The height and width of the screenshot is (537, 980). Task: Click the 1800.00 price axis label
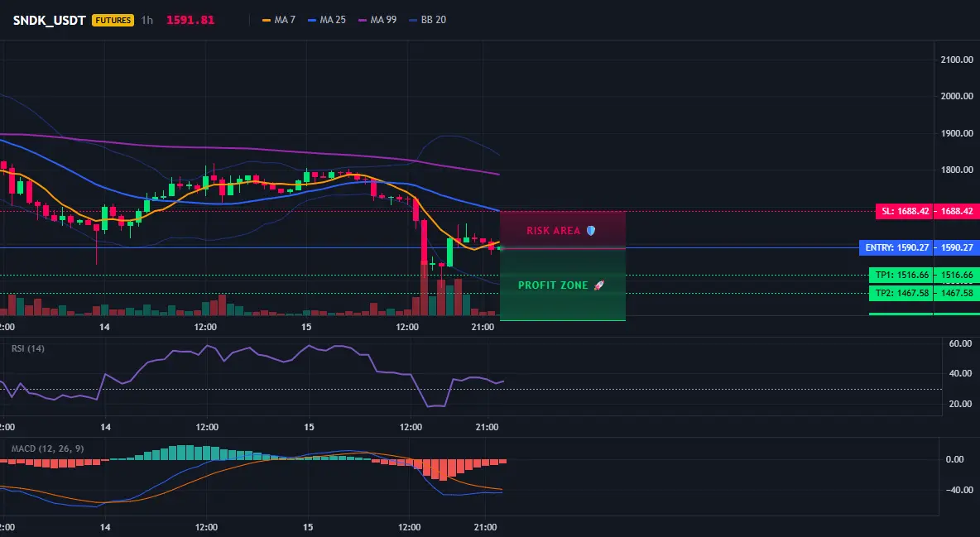click(x=957, y=170)
